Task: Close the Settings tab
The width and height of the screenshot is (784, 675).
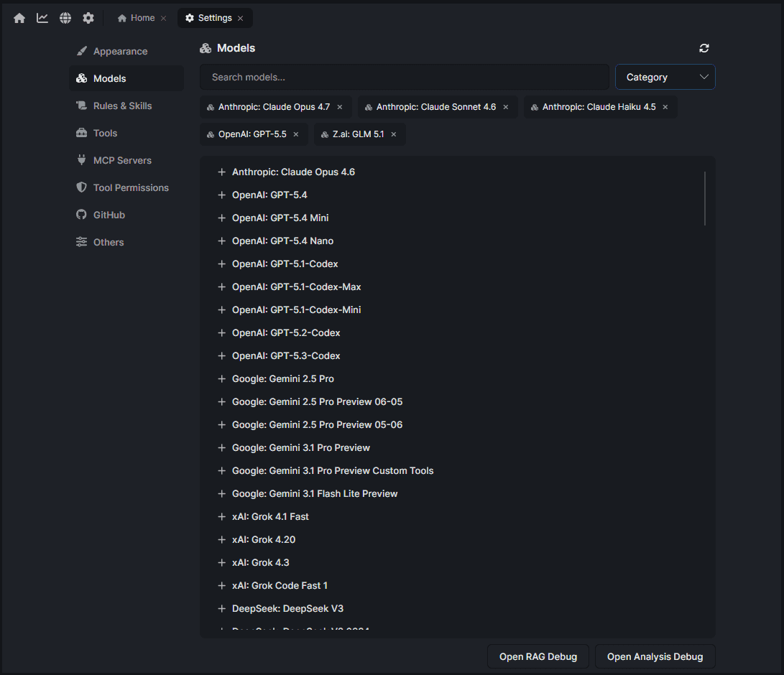Action: tap(241, 19)
